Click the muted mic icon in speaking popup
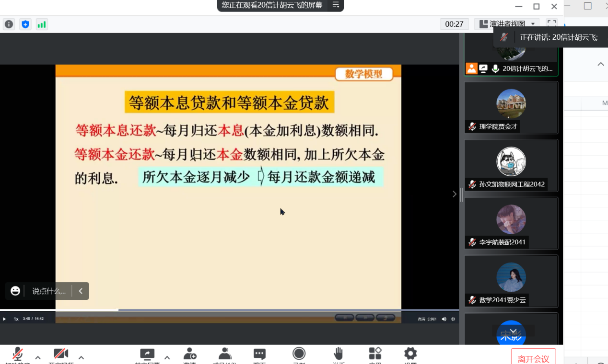 click(x=503, y=37)
